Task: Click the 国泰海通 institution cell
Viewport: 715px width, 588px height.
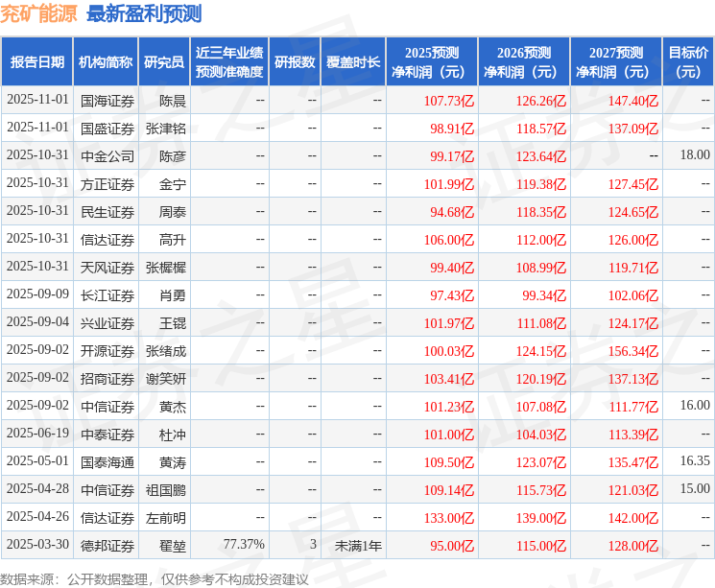Action: click(107, 462)
